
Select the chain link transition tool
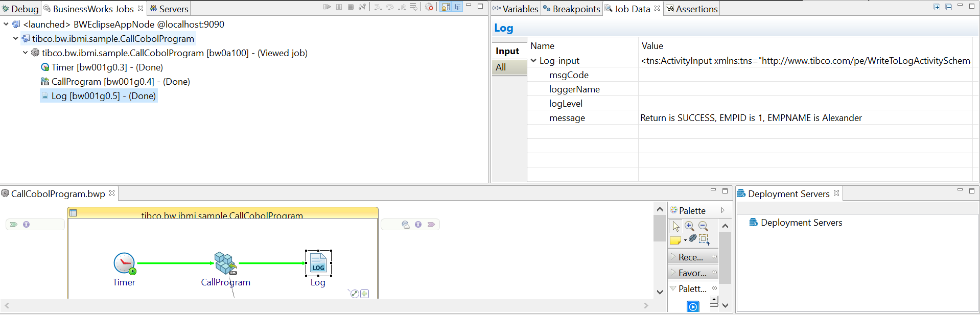(x=692, y=238)
